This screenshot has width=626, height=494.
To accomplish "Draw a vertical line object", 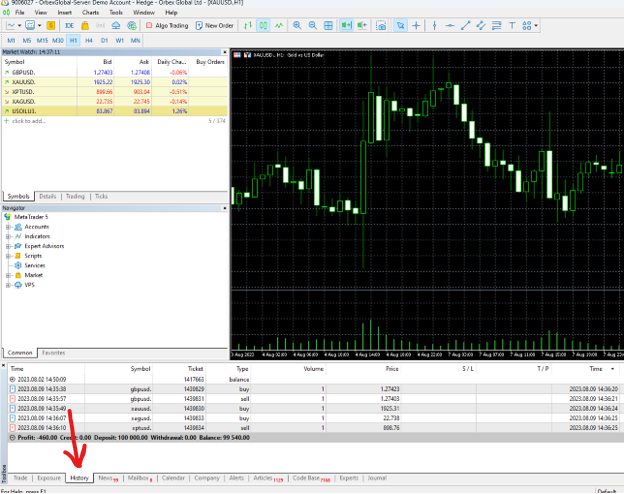I will (434, 26).
